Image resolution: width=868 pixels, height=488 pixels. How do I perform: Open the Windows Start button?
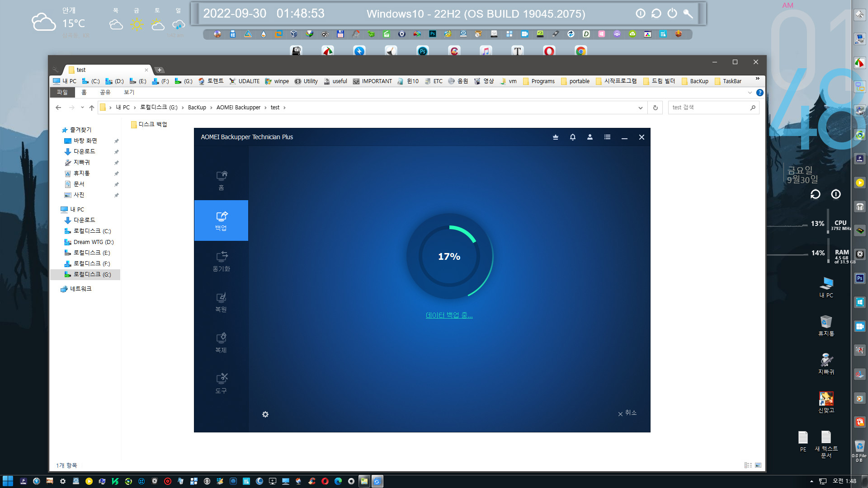(x=8, y=481)
